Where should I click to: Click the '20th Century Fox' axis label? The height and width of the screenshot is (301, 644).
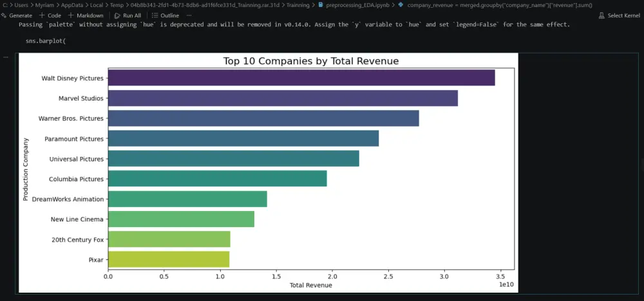pyautogui.click(x=78, y=239)
